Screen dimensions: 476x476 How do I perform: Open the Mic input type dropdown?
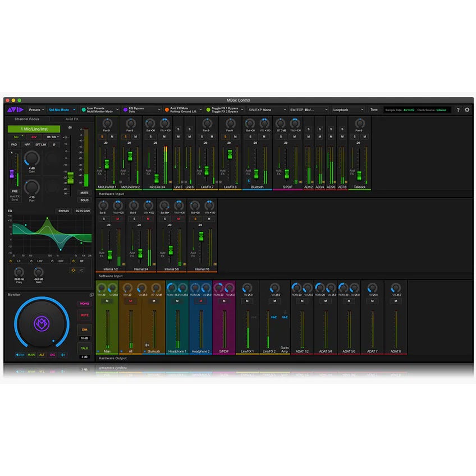18,137
